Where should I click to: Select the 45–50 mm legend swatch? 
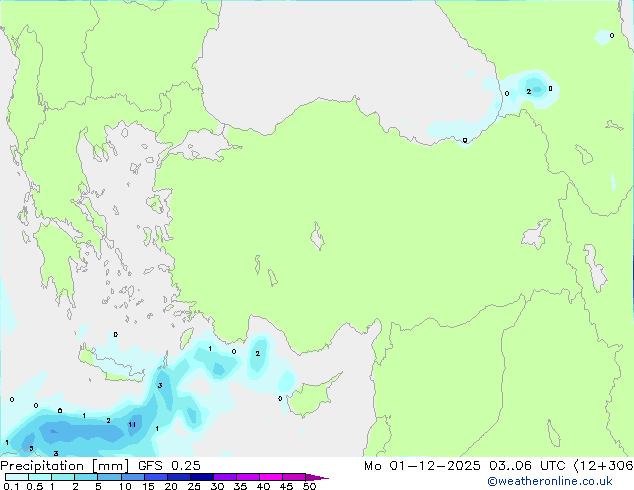[294, 477]
